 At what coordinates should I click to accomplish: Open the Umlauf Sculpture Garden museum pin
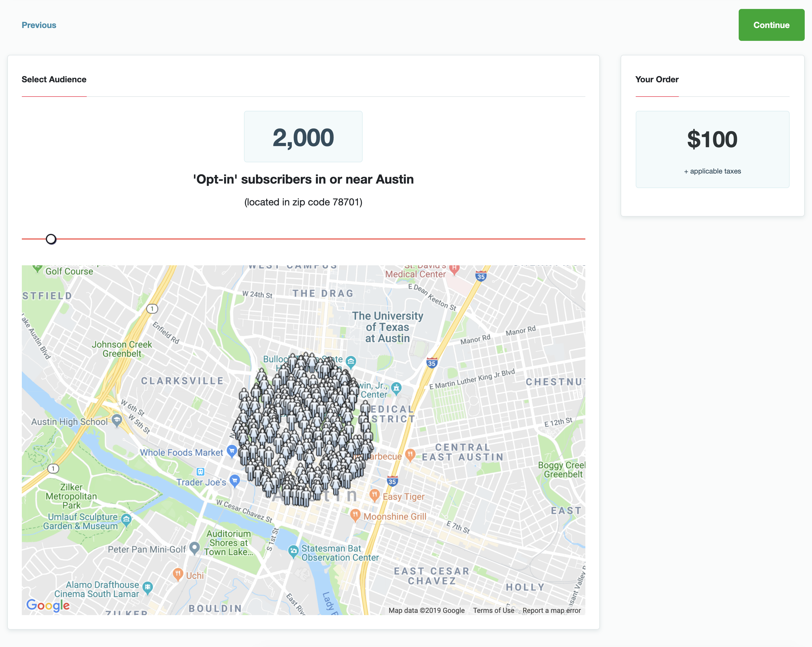coord(126,520)
